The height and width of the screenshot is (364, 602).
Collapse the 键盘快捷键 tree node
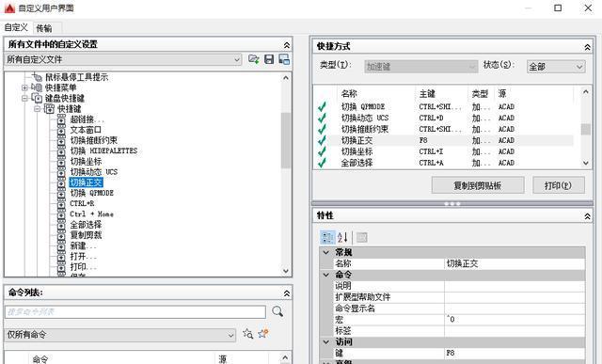[x=24, y=99]
